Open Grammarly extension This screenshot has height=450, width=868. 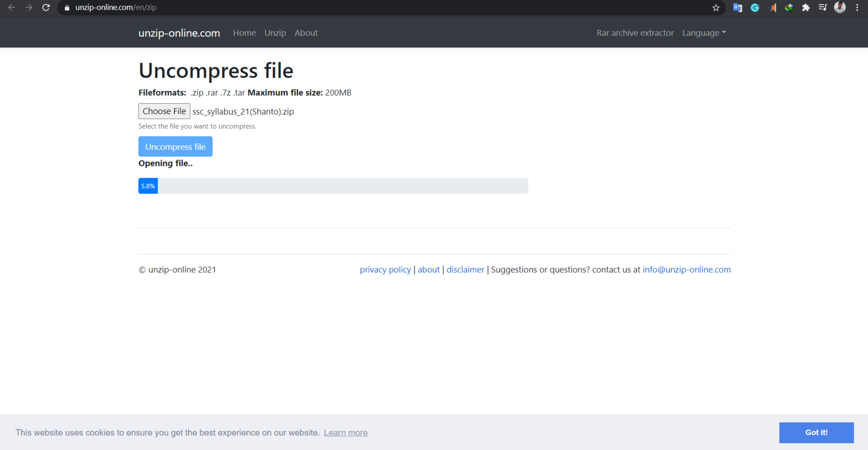[755, 8]
